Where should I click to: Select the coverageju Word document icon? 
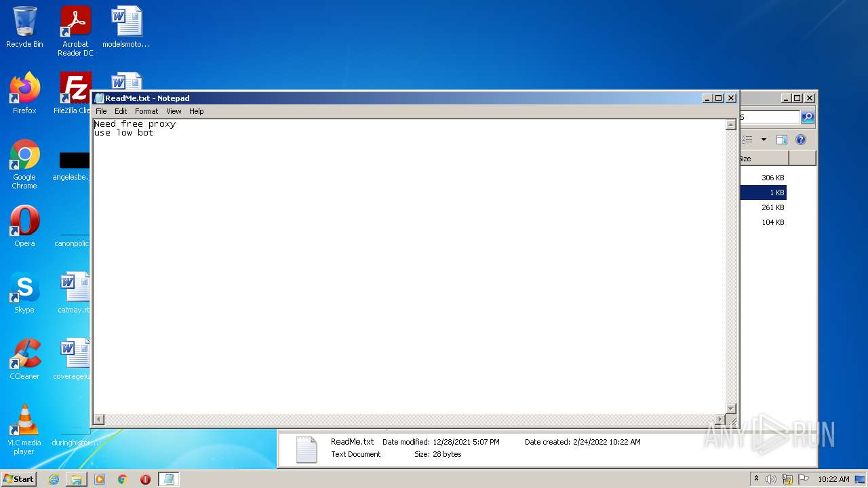(x=75, y=359)
